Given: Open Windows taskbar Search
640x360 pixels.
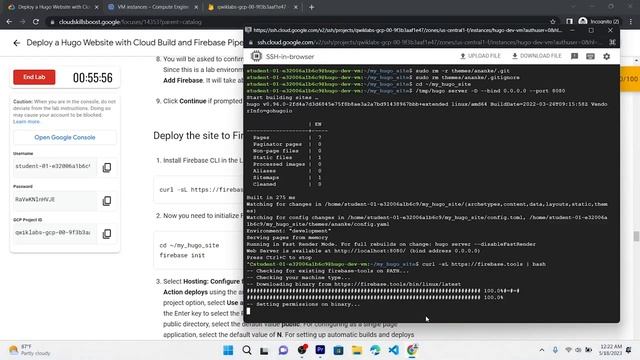Looking at the screenshot, I should [x=247, y=350].
